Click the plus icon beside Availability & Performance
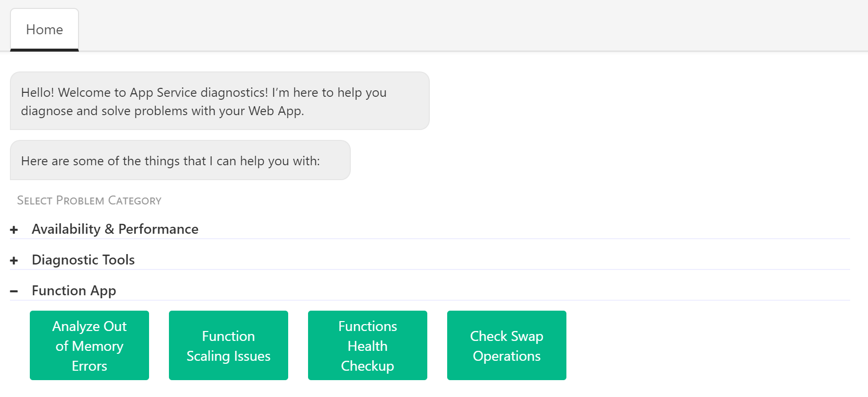Image resolution: width=868 pixels, height=397 pixels. pyautogui.click(x=14, y=230)
